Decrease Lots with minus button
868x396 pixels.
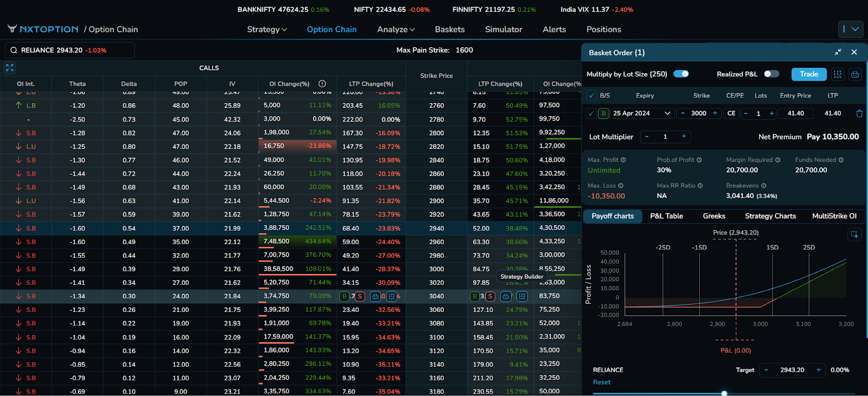(x=746, y=113)
